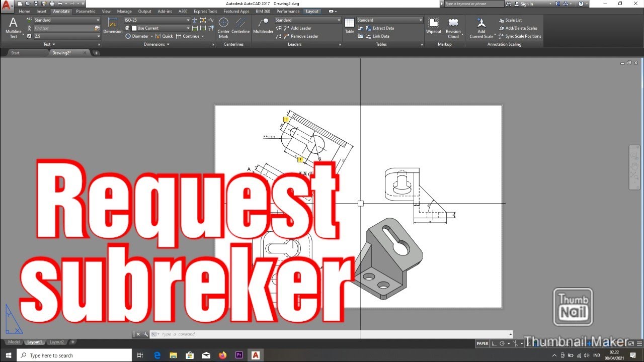Click the Plot printer icon
This screenshot has width=644, height=362.
click(x=52, y=4)
